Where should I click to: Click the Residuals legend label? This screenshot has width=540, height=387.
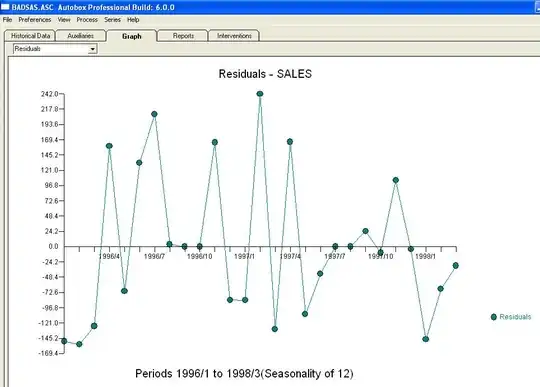[x=515, y=317]
